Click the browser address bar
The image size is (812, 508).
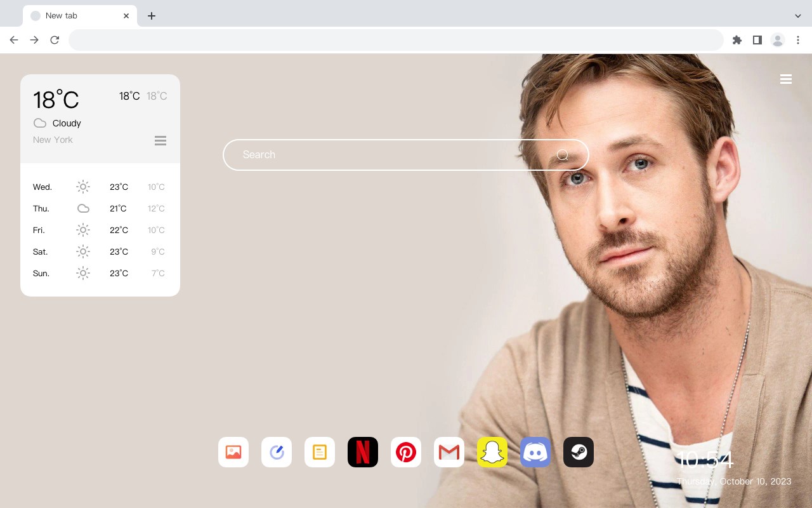point(396,40)
